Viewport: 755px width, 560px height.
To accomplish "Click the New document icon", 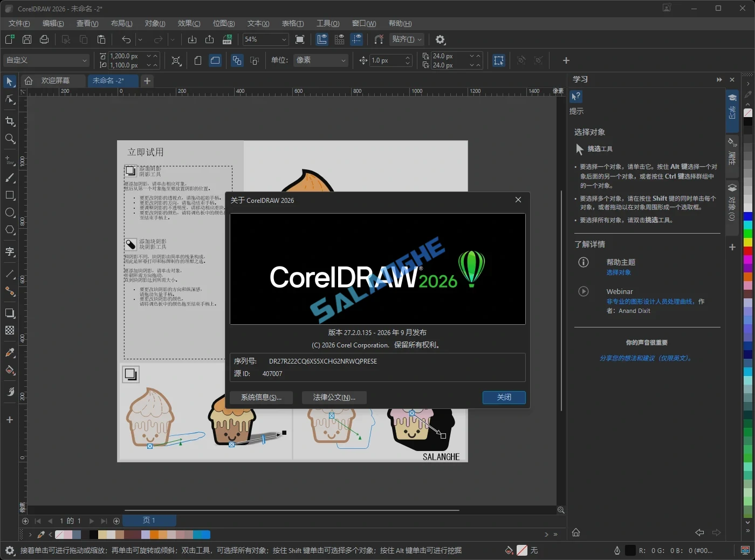I will coord(10,39).
